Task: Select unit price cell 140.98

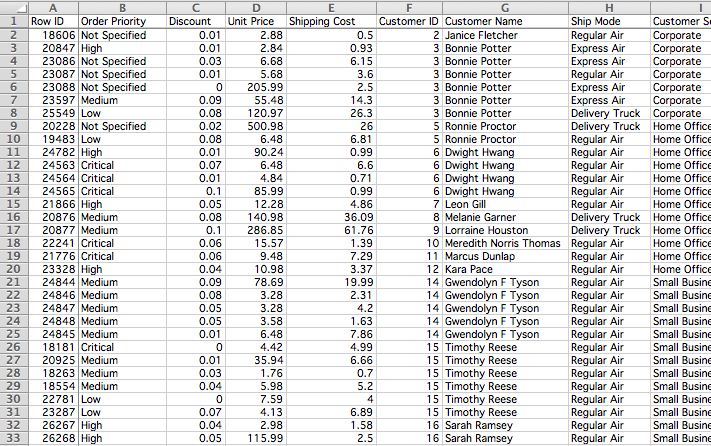Action: coord(256,217)
